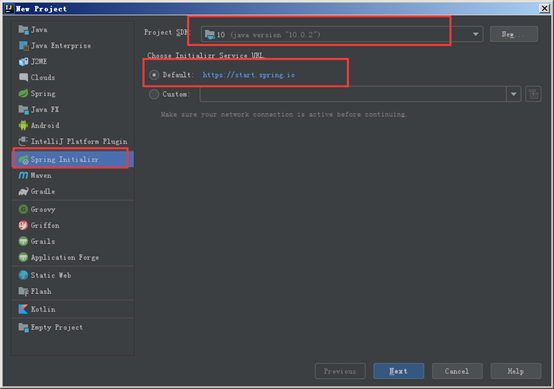Select Grails label in the list
The image size is (554, 389).
click(43, 241)
